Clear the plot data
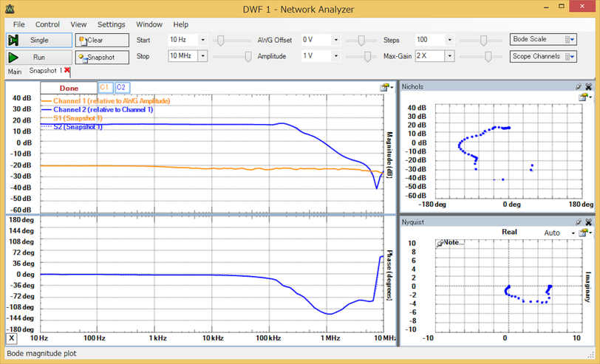The height and width of the screenshot is (364, 600). (x=102, y=40)
